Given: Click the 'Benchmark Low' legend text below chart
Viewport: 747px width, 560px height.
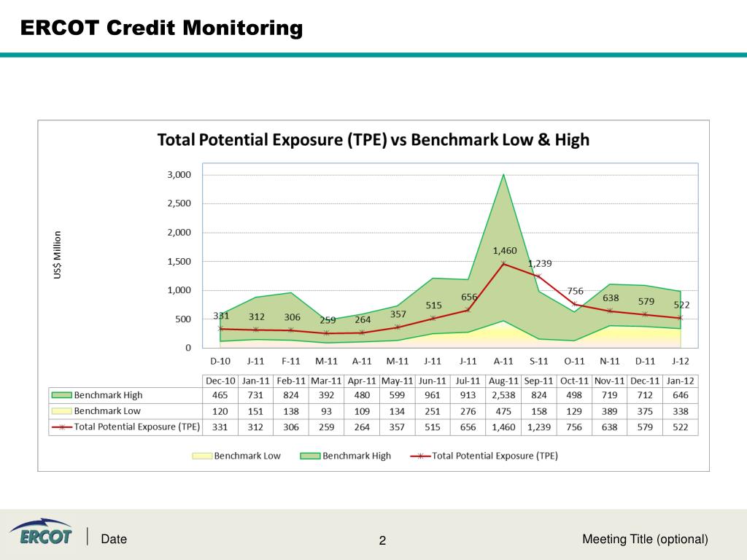Looking at the screenshot, I should click(247, 456).
